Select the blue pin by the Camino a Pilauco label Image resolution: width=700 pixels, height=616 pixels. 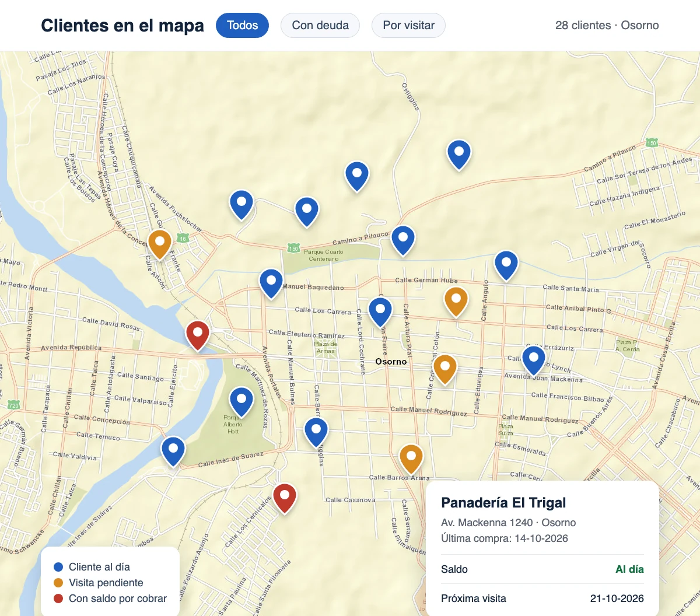[x=402, y=240]
